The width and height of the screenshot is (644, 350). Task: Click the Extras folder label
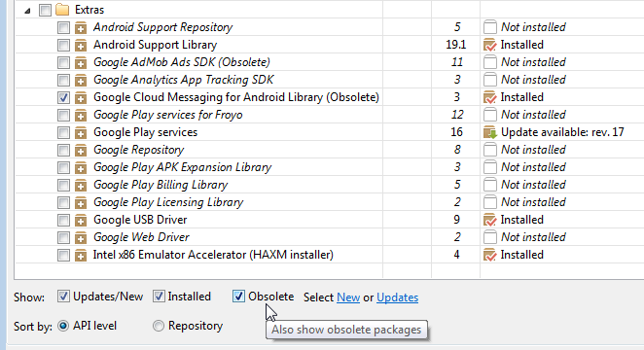(89, 10)
